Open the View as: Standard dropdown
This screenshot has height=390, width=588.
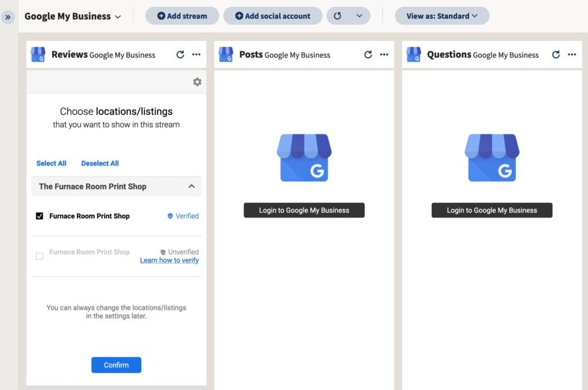click(x=442, y=16)
